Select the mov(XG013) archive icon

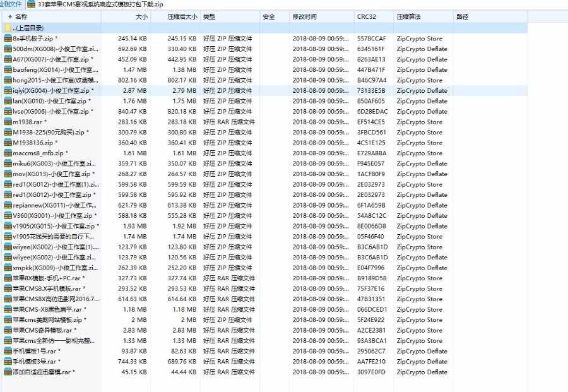pos(8,174)
